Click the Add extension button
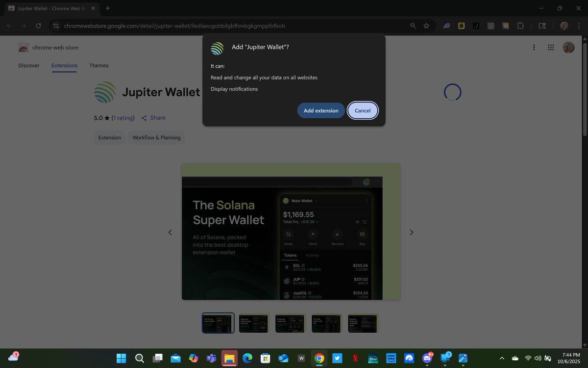The height and width of the screenshot is (368, 588). (320, 110)
